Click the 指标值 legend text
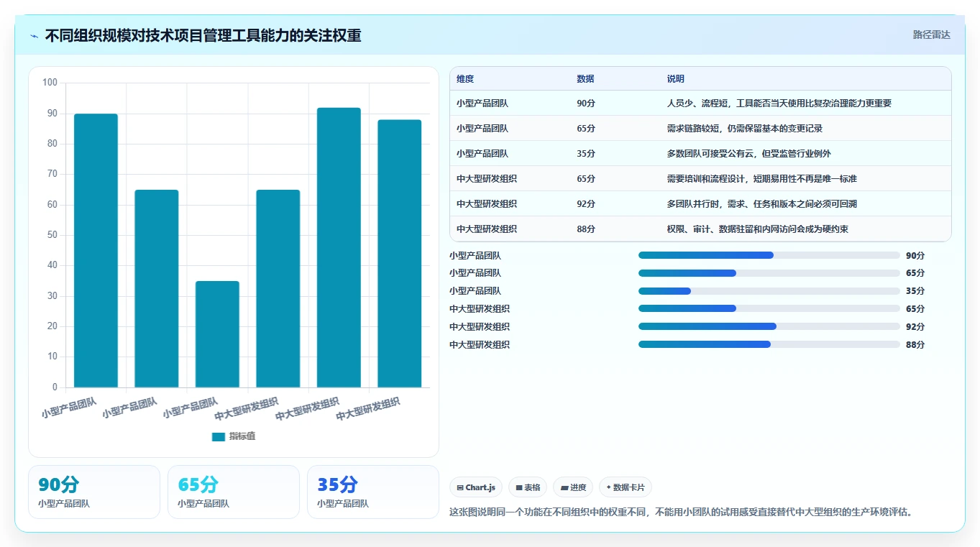This screenshot has height=547, width=980. click(242, 436)
